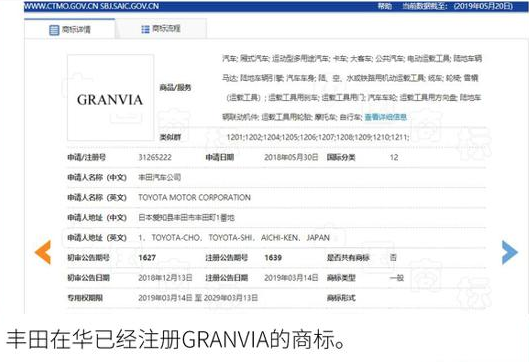Click the Chinese applicant name 丰田汽车公司
Screen dimensions: 529x362
coord(160,177)
